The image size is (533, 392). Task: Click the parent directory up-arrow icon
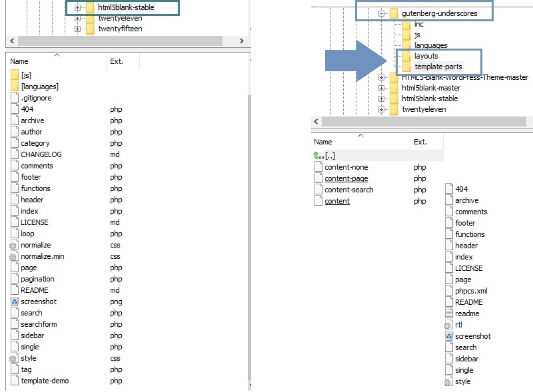coord(318,156)
